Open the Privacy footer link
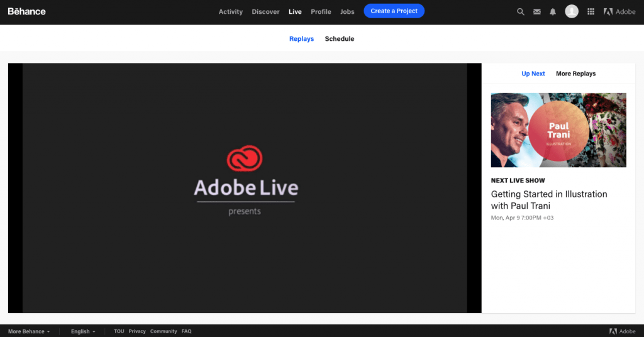 click(137, 331)
